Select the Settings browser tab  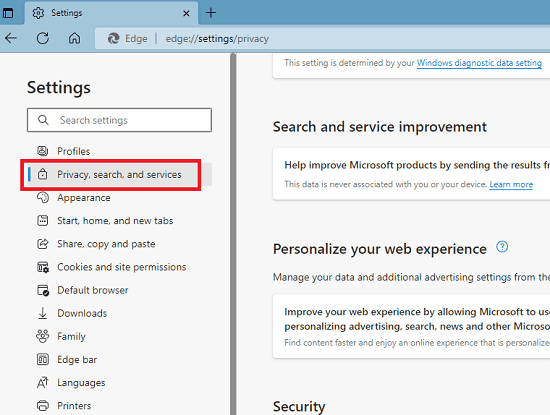pyautogui.click(x=112, y=13)
